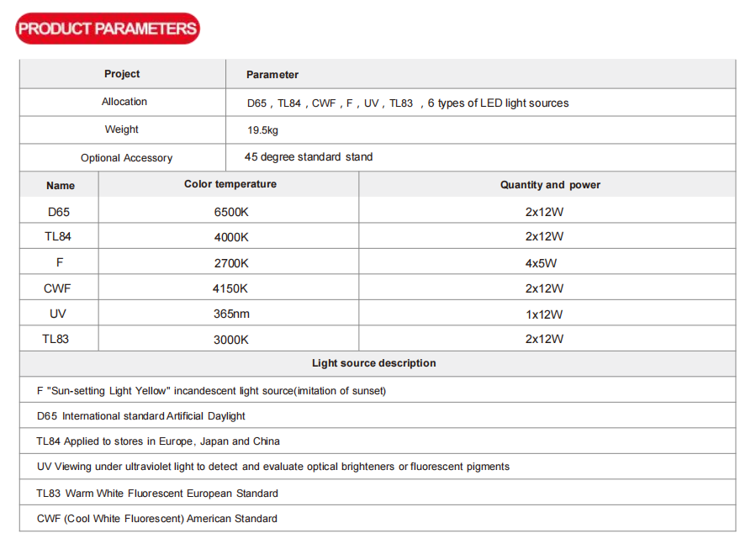Select the Project column header
The width and height of the screenshot is (756, 544).
[x=122, y=74]
